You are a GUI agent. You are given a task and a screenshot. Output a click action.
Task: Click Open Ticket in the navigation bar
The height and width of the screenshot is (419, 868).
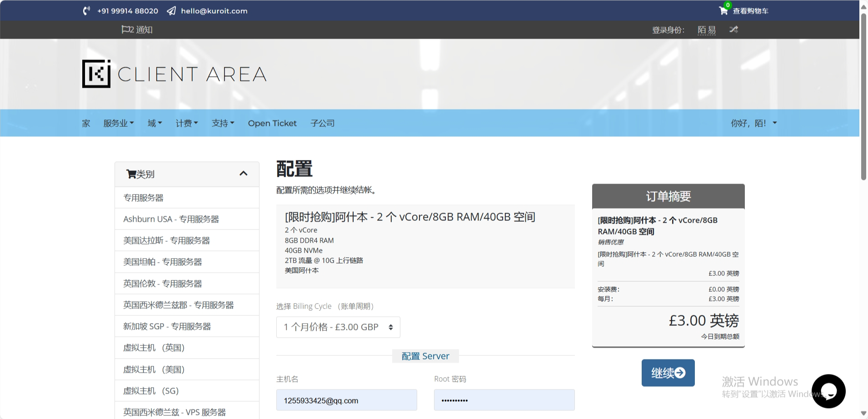tap(272, 123)
